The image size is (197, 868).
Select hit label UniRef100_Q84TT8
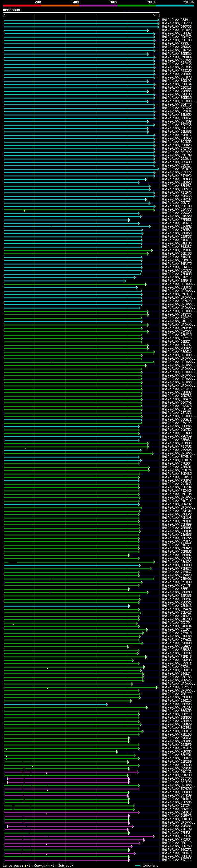177,104
